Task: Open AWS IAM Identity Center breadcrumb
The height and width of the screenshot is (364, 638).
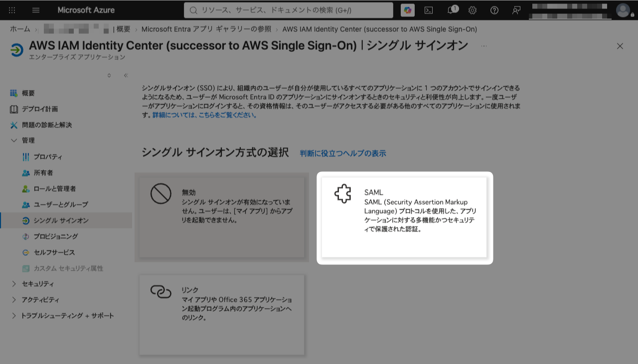Action: point(380,29)
